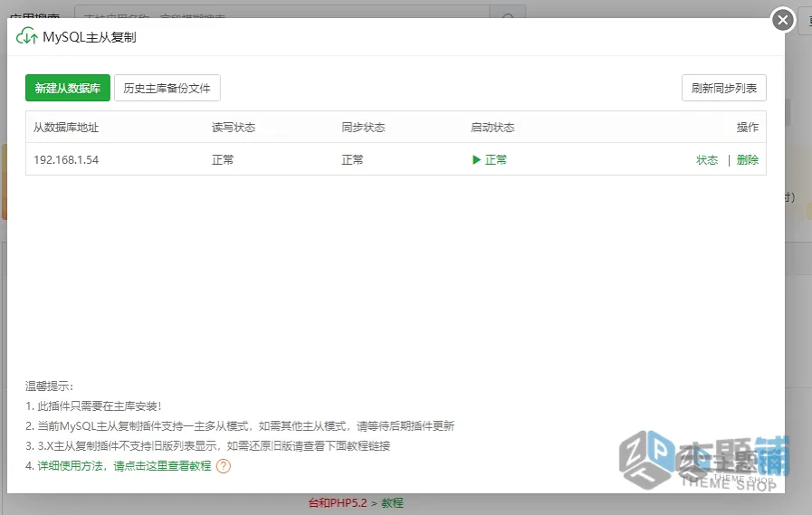Click the 温馨提示 heading text
812x515 pixels.
click(49, 386)
